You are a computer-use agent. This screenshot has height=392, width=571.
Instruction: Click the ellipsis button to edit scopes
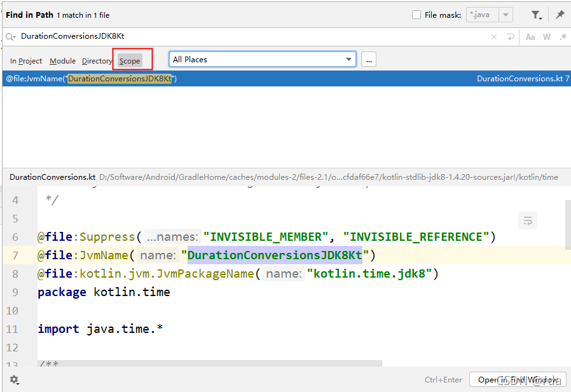click(369, 59)
